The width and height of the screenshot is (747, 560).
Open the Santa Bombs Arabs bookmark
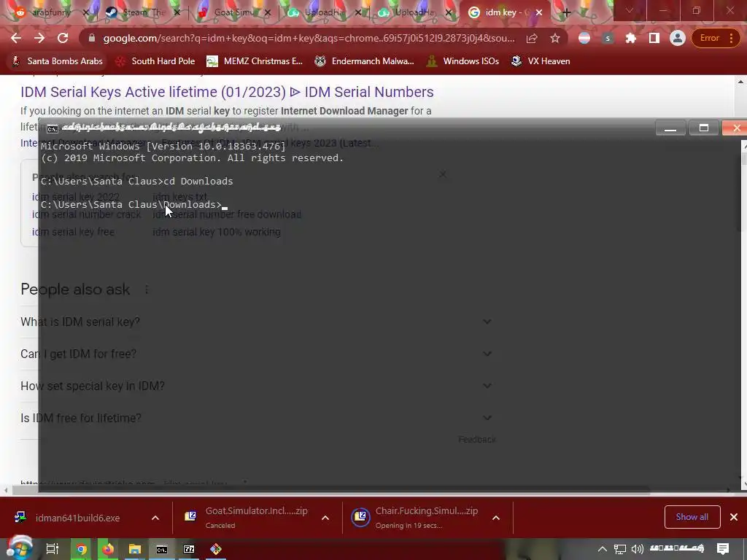[x=57, y=61]
